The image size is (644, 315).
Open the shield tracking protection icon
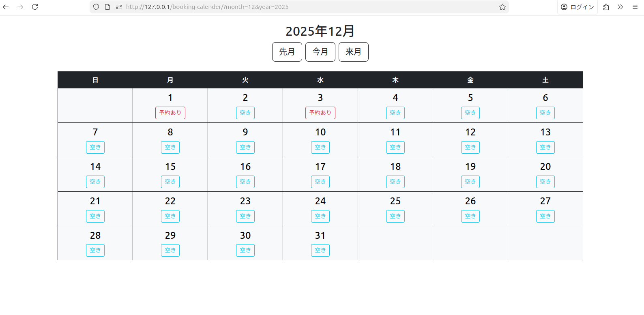[96, 7]
